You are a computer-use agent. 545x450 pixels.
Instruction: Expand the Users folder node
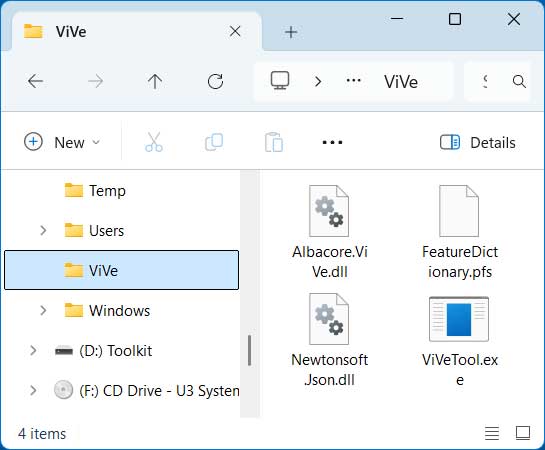coord(43,230)
